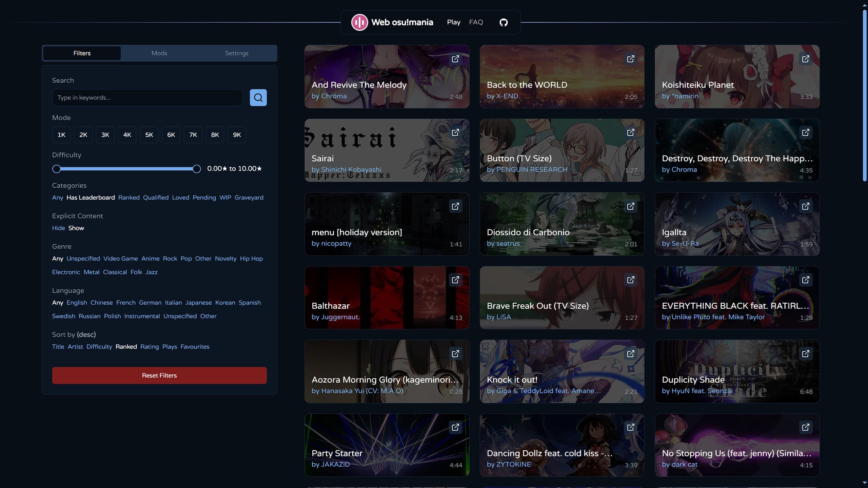
Task: Toggle the 3K mode filter
Action: pos(105,135)
